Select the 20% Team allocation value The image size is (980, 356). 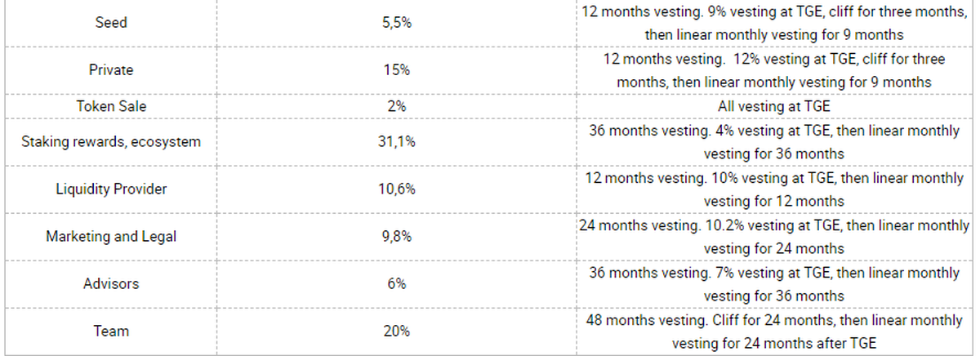coord(397,332)
